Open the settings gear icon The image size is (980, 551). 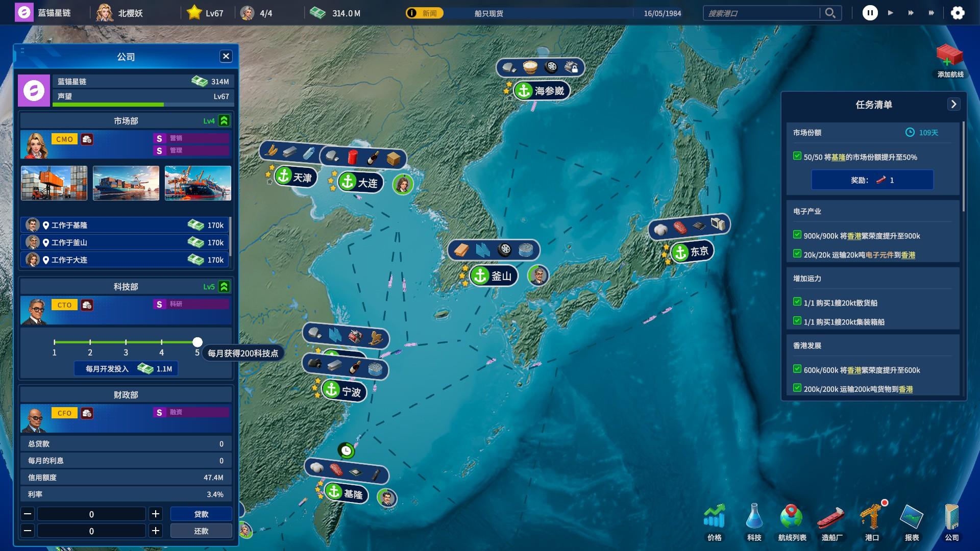pos(958,13)
